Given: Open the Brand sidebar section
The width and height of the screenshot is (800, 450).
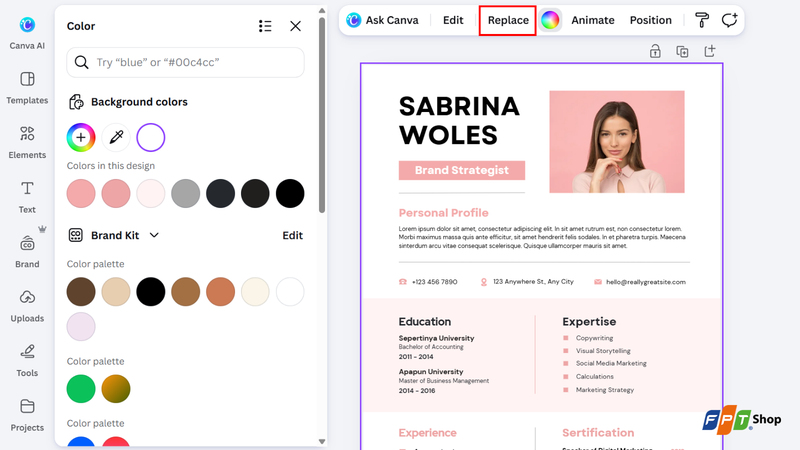Looking at the screenshot, I should 27,252.
